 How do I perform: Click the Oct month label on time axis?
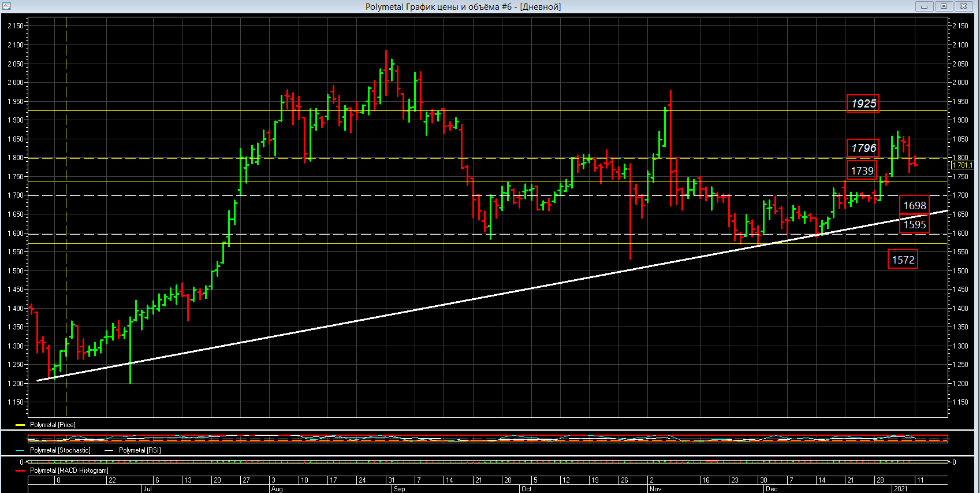click(526, 489)
